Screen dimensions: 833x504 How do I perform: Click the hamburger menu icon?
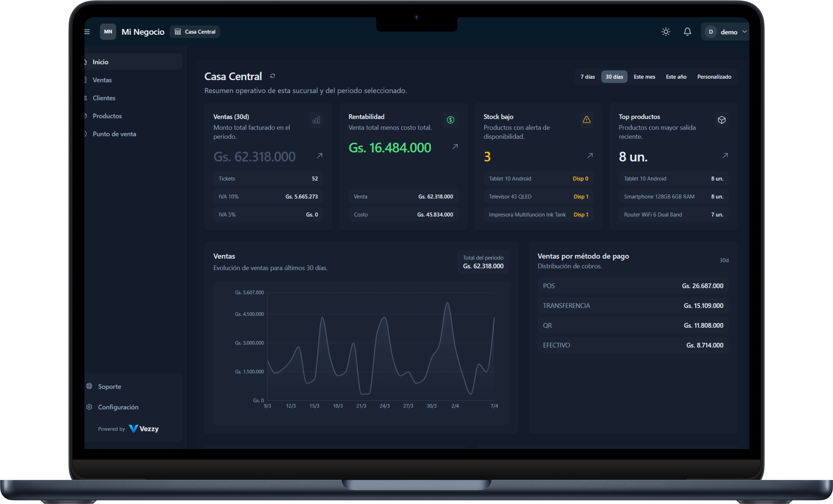click(87, 32)
